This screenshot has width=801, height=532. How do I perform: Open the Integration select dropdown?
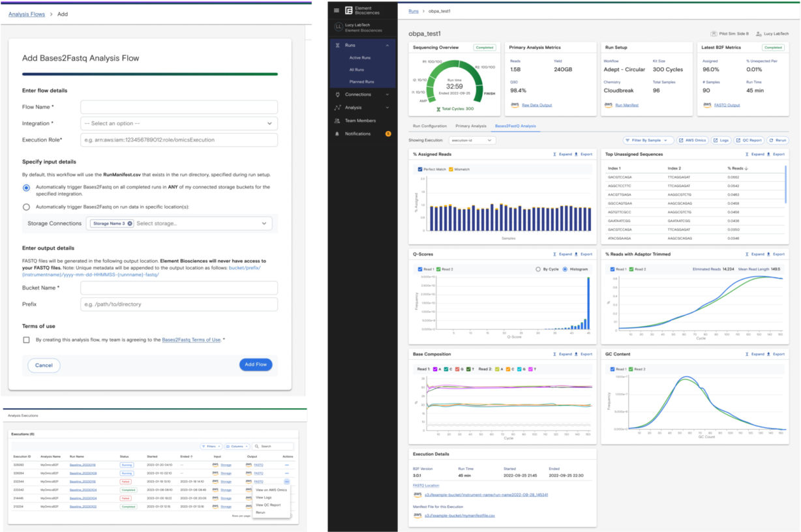(179, 123)
